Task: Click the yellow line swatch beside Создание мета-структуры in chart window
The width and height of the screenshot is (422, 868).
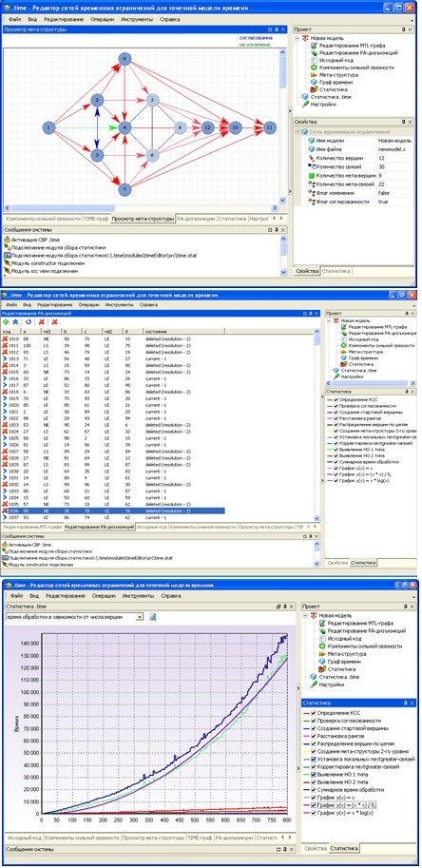Action: 306,752
